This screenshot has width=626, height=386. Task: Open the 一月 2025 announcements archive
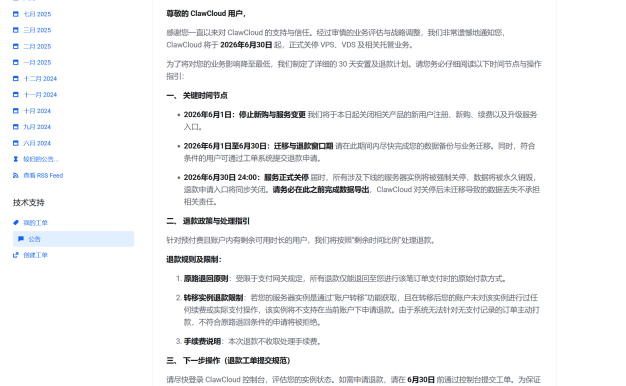[37, 63]
